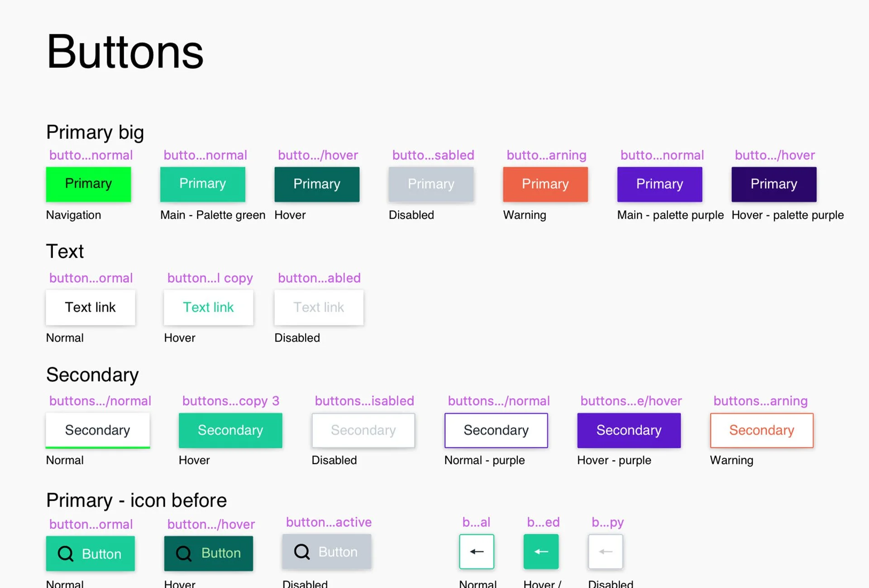Click the bright green Navigation Primary button
Viewport: 869px width, 588px height.
click(x=88, y=184)
